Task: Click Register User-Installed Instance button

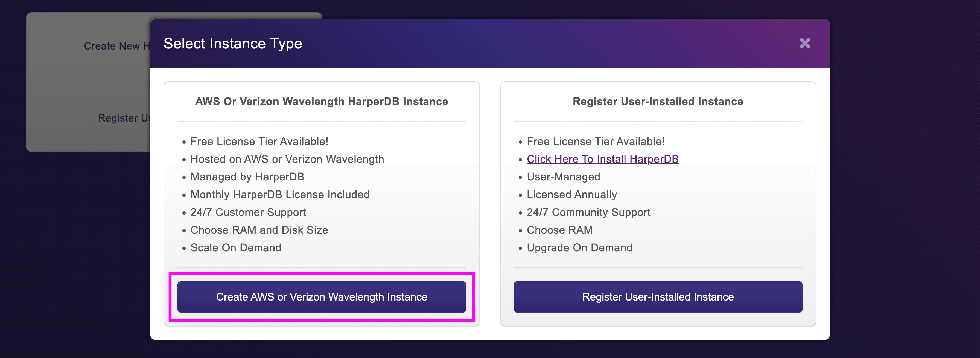Action: [x=658, y=297]
